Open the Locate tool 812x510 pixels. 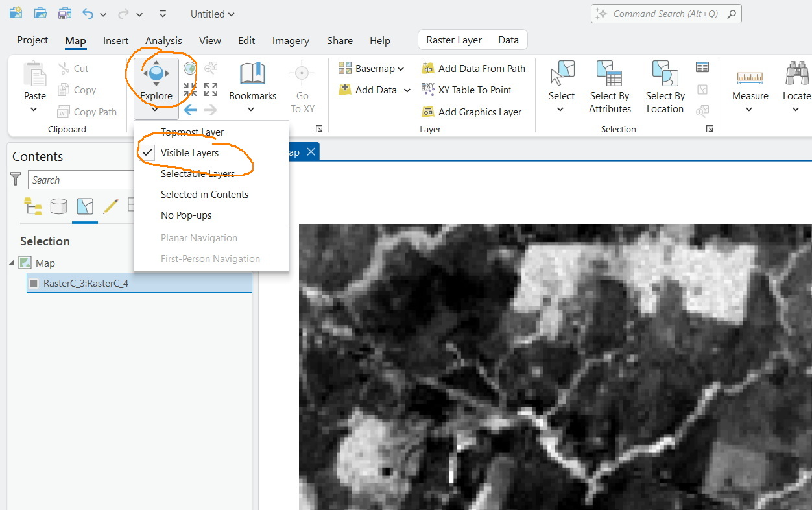(x=796, y=84)
